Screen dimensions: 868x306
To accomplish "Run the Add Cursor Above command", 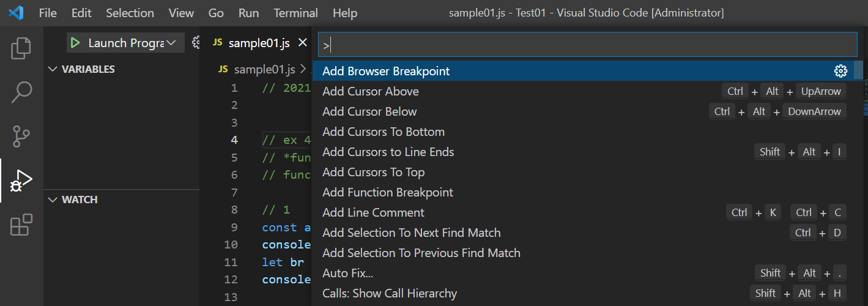I will coord(584,91).
